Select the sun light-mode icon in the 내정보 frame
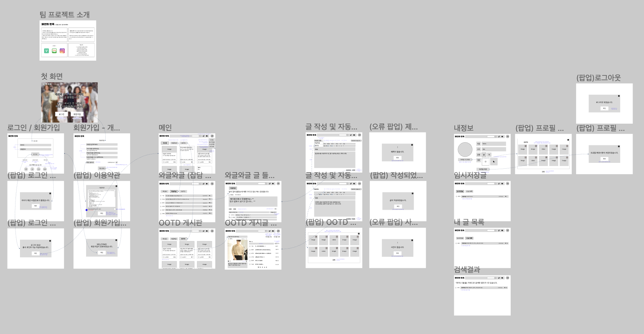This screenshot has width=644, height=334. click(486, 161)
